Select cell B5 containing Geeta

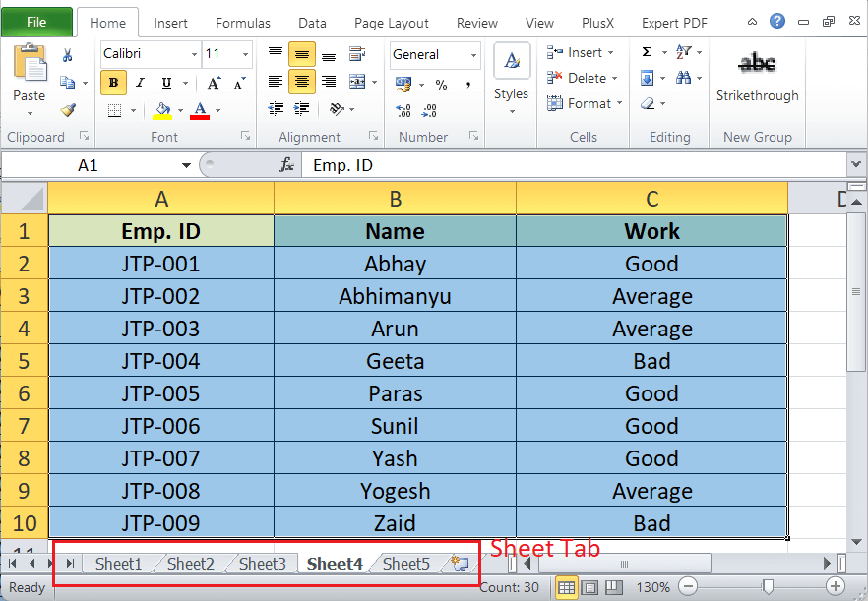point(395,361)
